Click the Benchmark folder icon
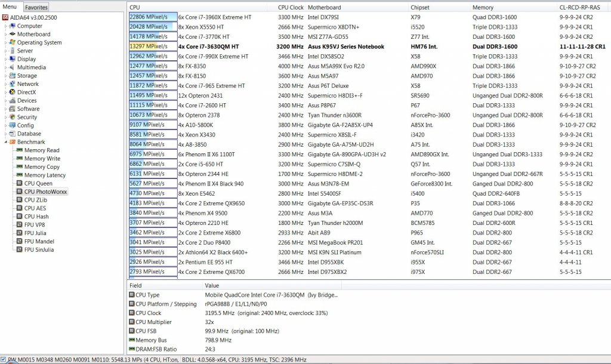 tap(12, 142)
